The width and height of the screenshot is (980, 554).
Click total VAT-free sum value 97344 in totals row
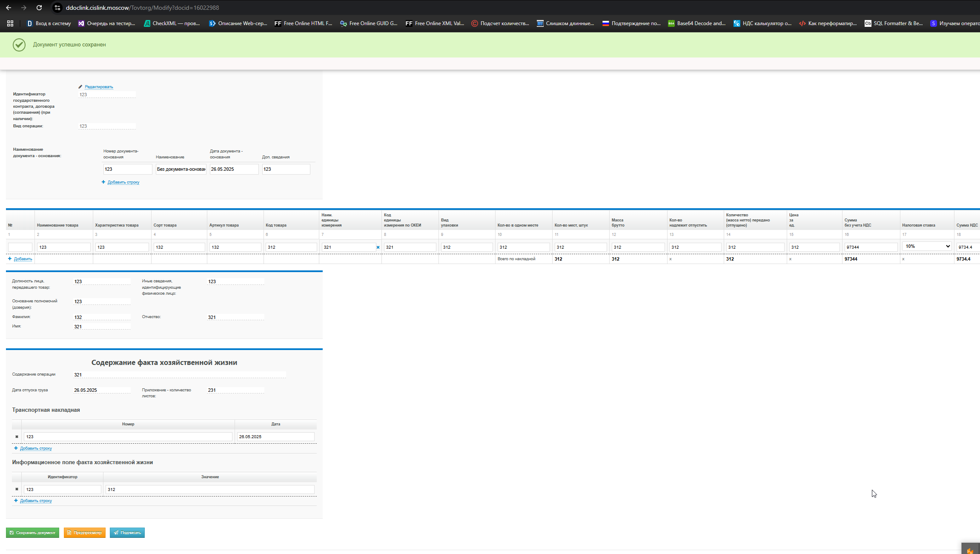point(851,259)
